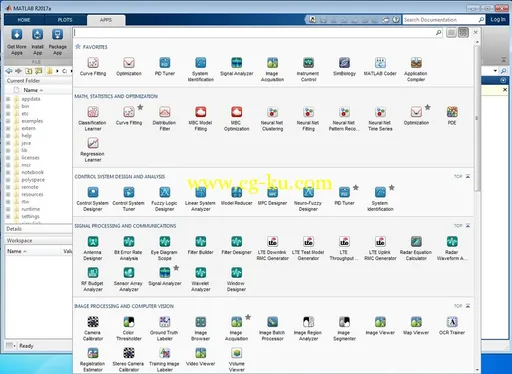Launch LTE Downlink RMC Generator
Viewport: 512px width, 374px height.
273,248
